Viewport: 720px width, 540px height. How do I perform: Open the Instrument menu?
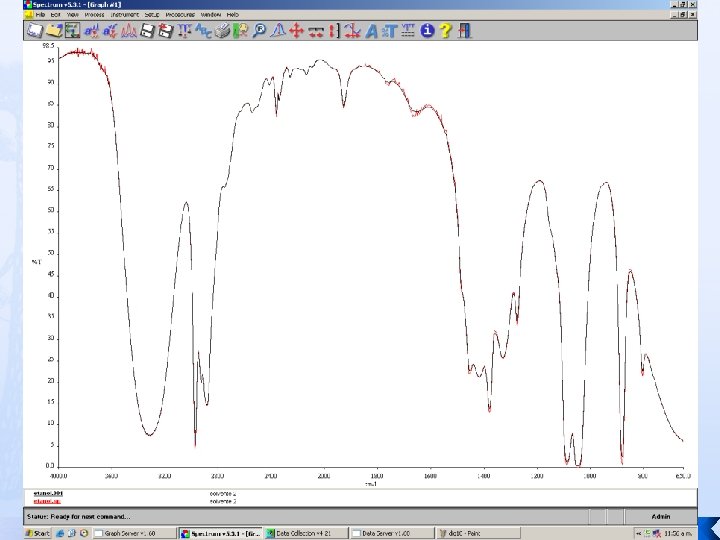coord(124,15)
